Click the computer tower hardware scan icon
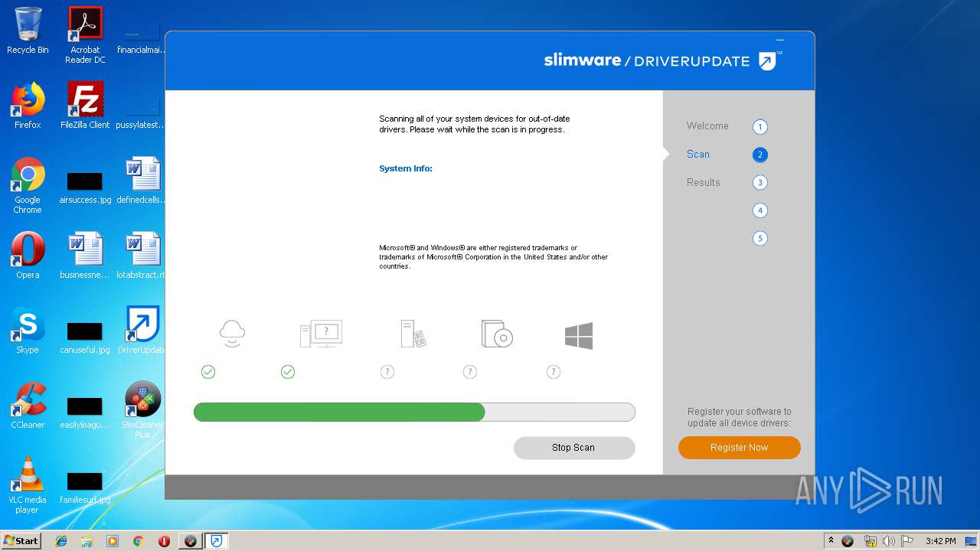Viewport: 980px width, 551px height. point(413,334)
